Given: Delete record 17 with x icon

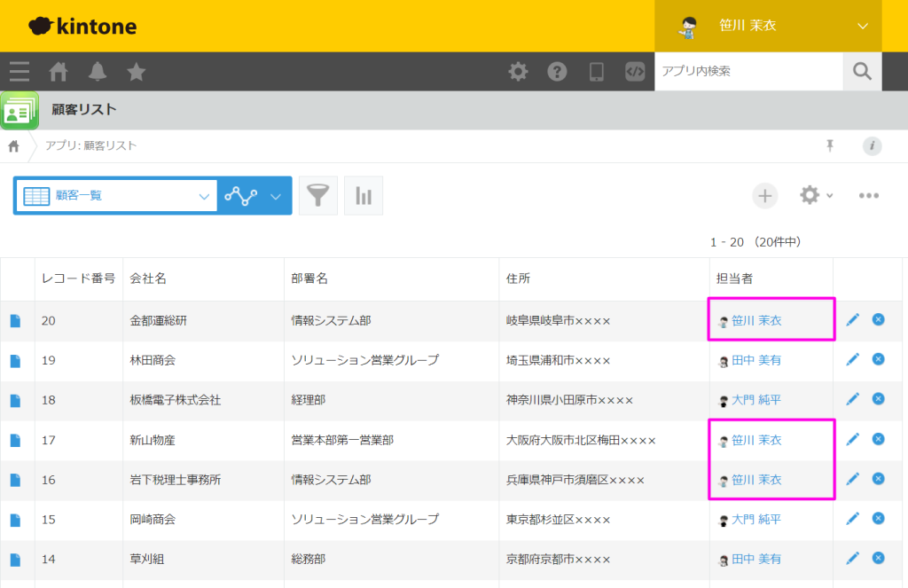Looking at the screenshot, I should (x=879, y=438).
